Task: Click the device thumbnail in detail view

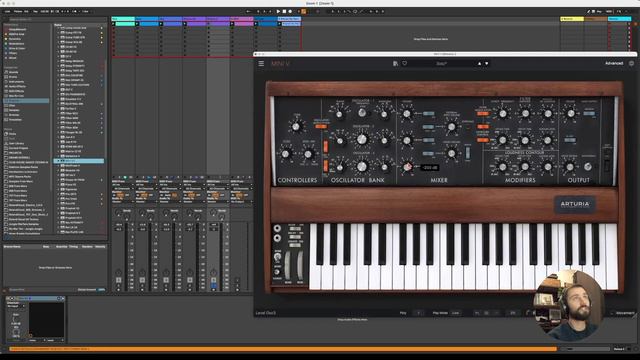Action: [x=46, y=320]
